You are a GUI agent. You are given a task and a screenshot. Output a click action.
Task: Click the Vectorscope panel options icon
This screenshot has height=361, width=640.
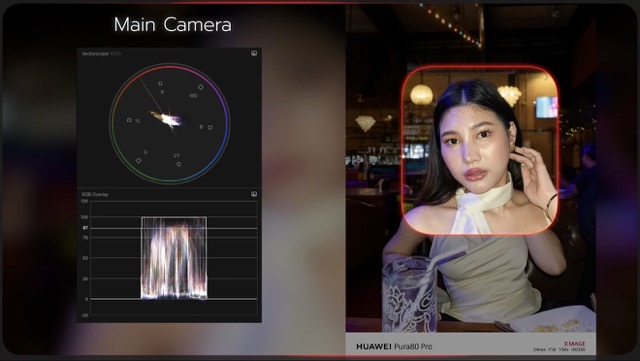(254, 53)
